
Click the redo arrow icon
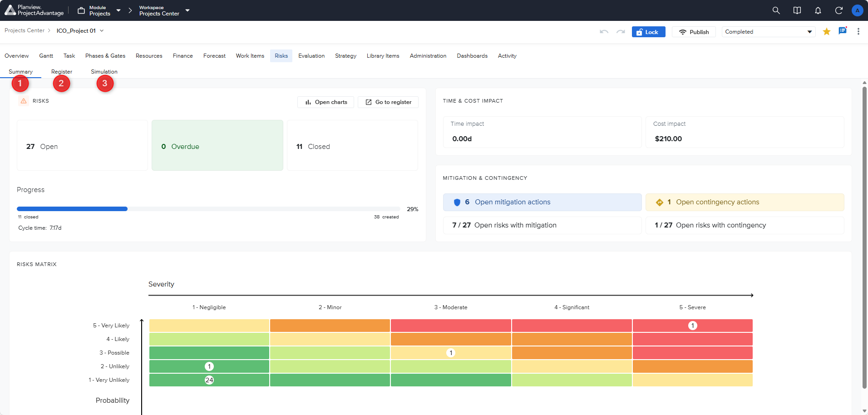tap(621, 32)
